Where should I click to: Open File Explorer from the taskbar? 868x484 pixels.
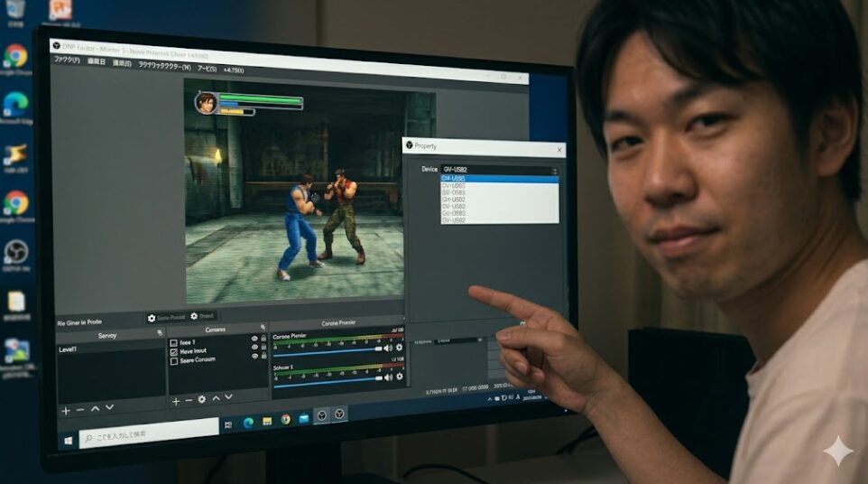(x=267, y=422)
